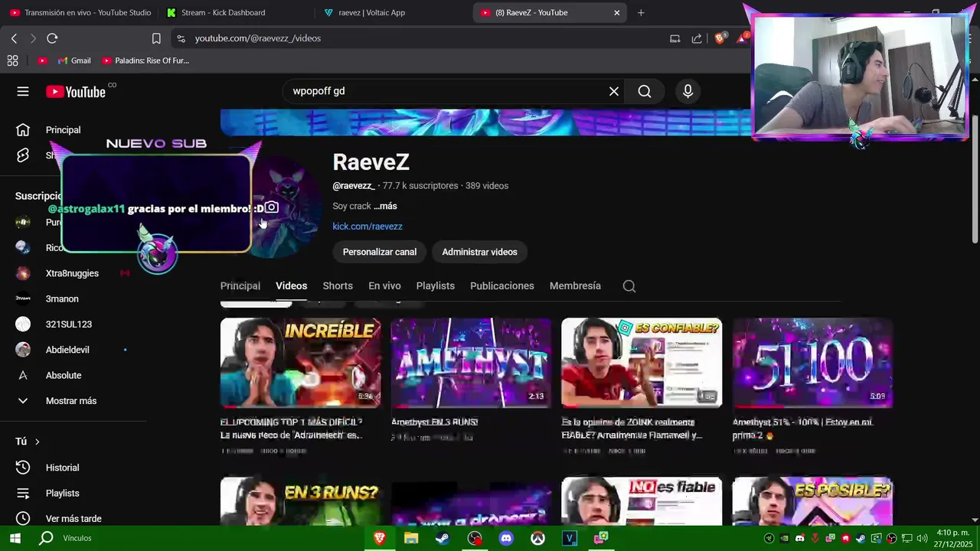Click the profile picture camera icon
Image resolution: width=980 pixels, height=551 pixels.
coord(271,207)
